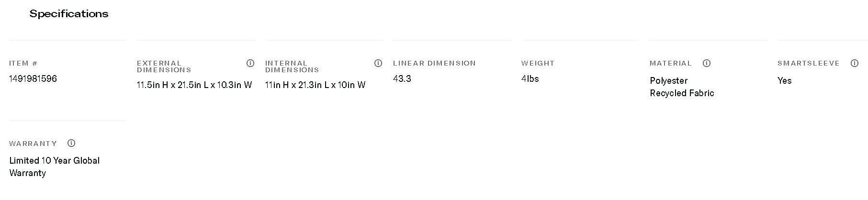Click the Recycled Fabric text
The height and width of the screenshot is (200, 868).
(x=682, y=93)
